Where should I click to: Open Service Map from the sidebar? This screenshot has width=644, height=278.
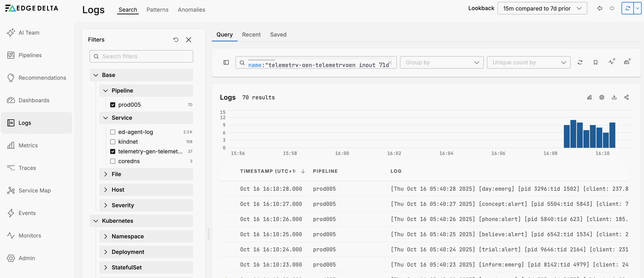pos(35,190)
